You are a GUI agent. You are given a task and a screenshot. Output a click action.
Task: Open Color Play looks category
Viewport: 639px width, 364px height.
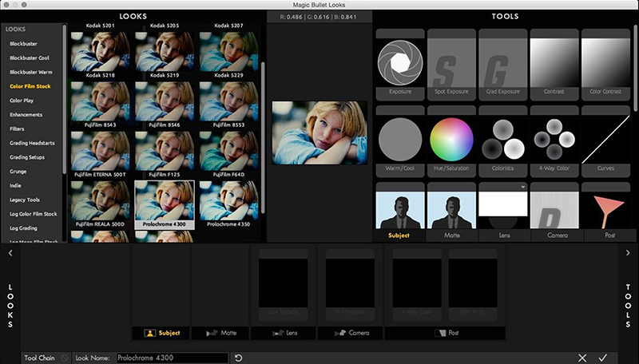click(22, 101)
